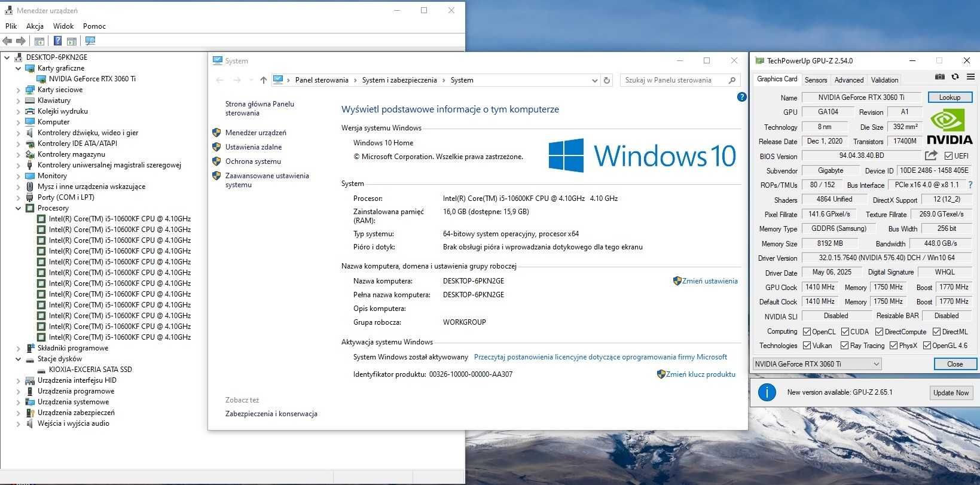Image resolution: width=980 pixels, height=485 pixels.
Task: Expand the Monitory node
Action: click(18, 176)
